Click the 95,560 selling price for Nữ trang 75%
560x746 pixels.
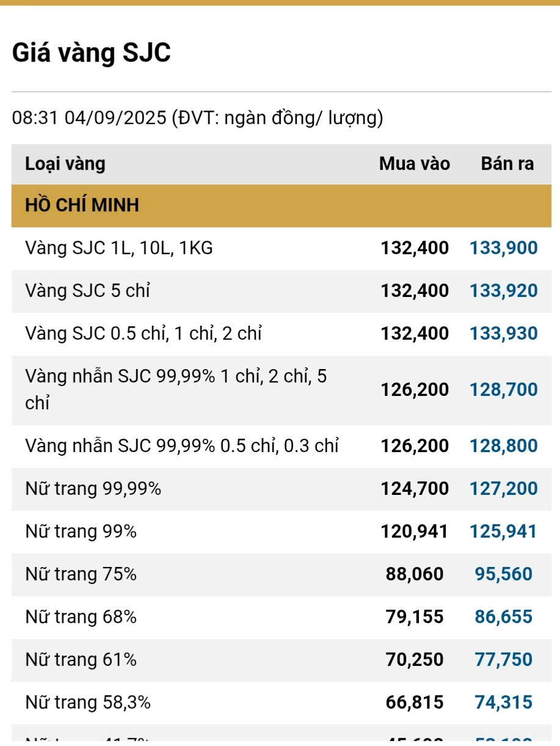coord(503,574)
